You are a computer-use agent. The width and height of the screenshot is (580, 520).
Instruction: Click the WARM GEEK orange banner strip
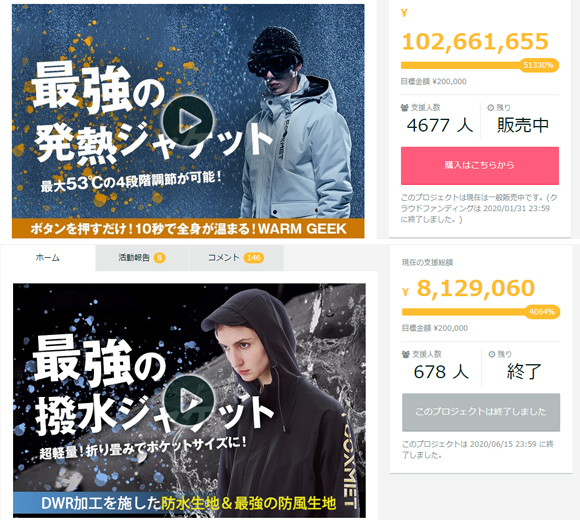[188, 229]
